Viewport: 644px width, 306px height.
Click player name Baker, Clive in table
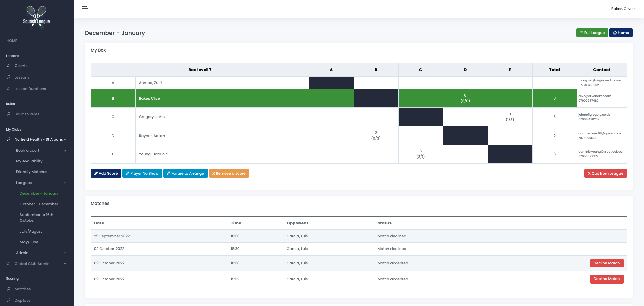[149, 98]
